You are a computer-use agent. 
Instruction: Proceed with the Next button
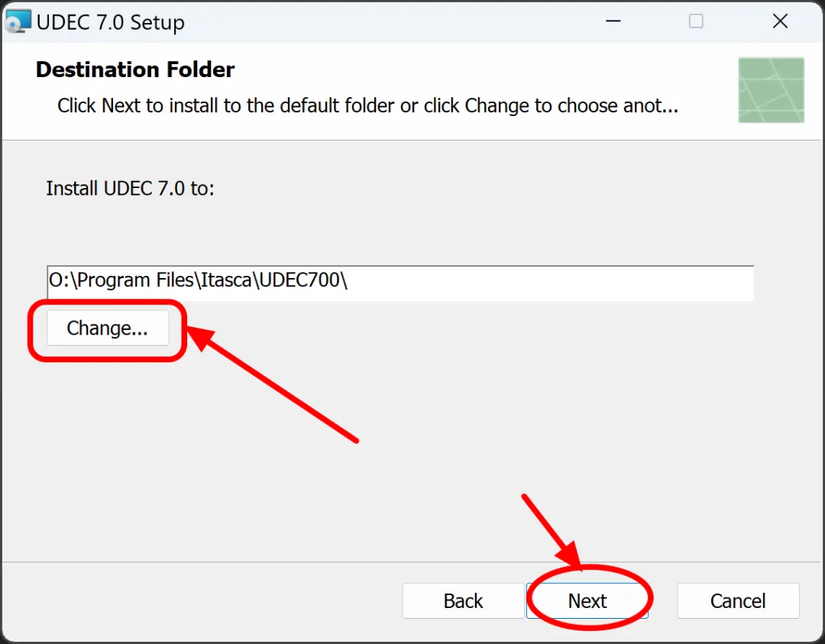pyautogui.click(x=587, y=600)
